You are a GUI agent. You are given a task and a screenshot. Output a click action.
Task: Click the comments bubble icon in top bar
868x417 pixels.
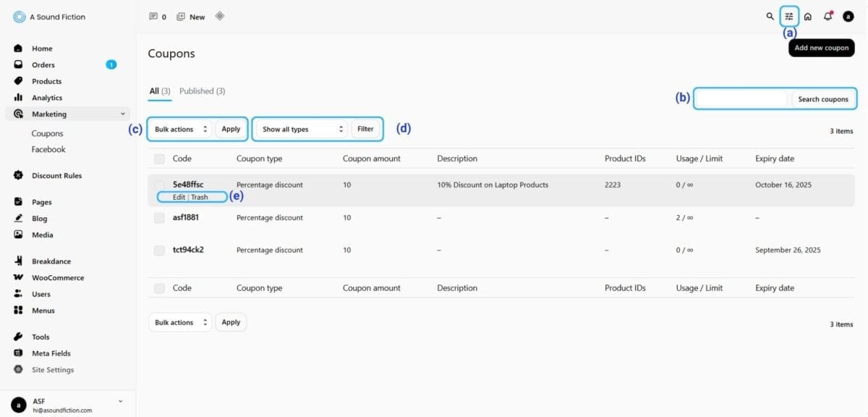pyautogui.click(x=153, y=17)
